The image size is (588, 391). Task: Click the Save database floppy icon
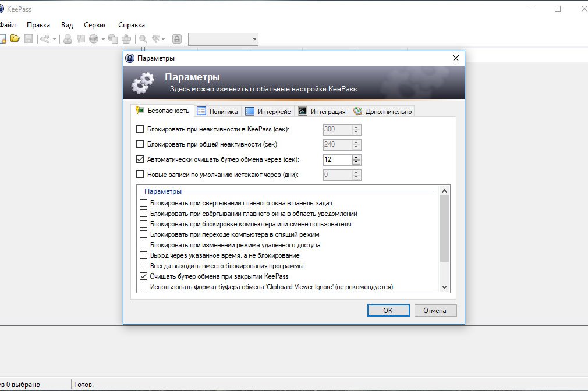(29, 38)
